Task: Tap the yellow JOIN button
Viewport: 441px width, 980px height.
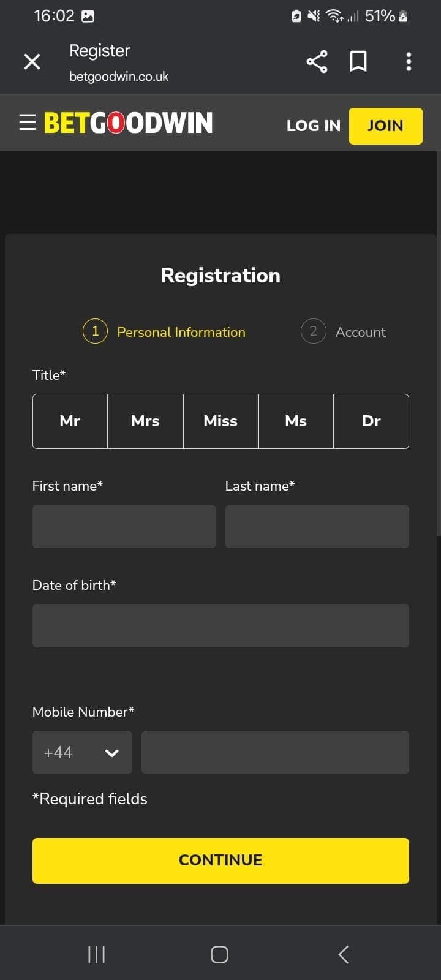Action: pyautogui.click(x=385, y=126)
